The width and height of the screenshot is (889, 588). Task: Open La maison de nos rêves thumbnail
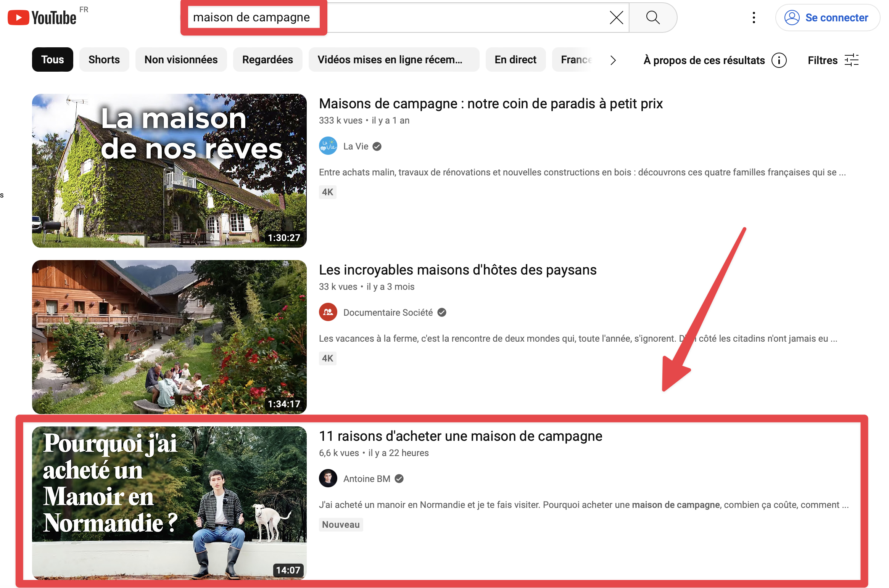point(169,170)
